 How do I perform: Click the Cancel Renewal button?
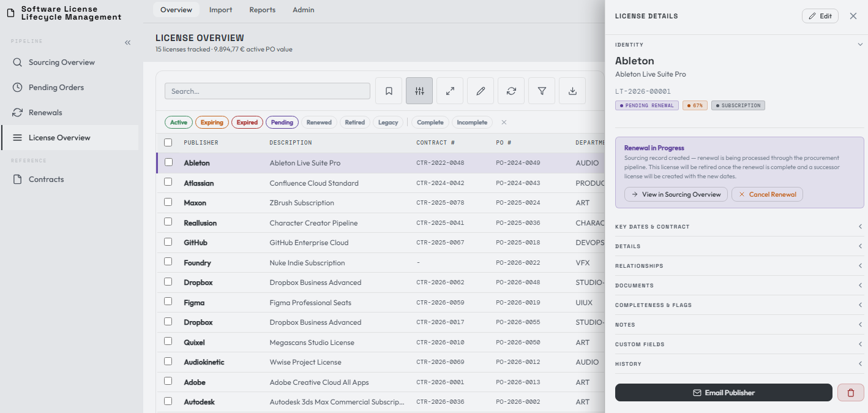coord(767,194)
